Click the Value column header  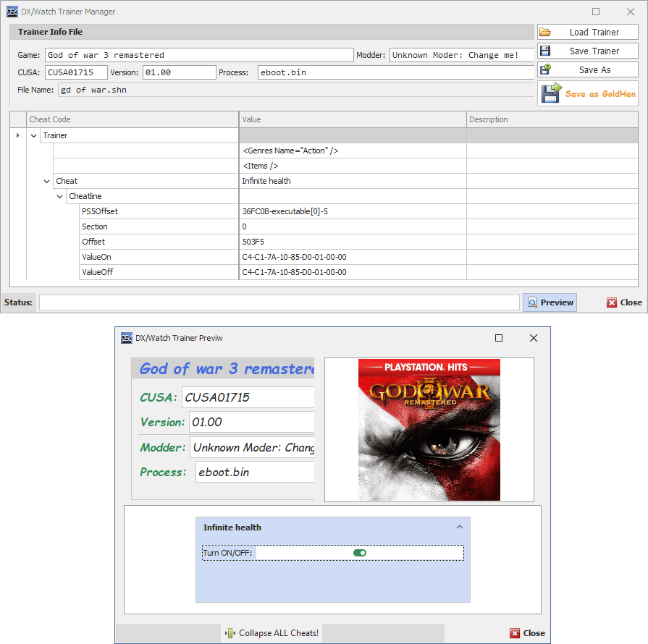click(x=353, y=119)
